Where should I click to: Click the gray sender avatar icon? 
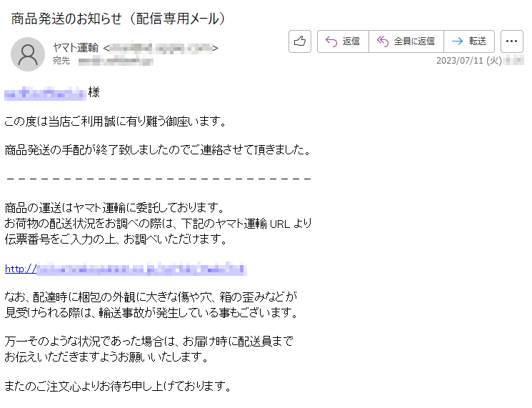28,54
